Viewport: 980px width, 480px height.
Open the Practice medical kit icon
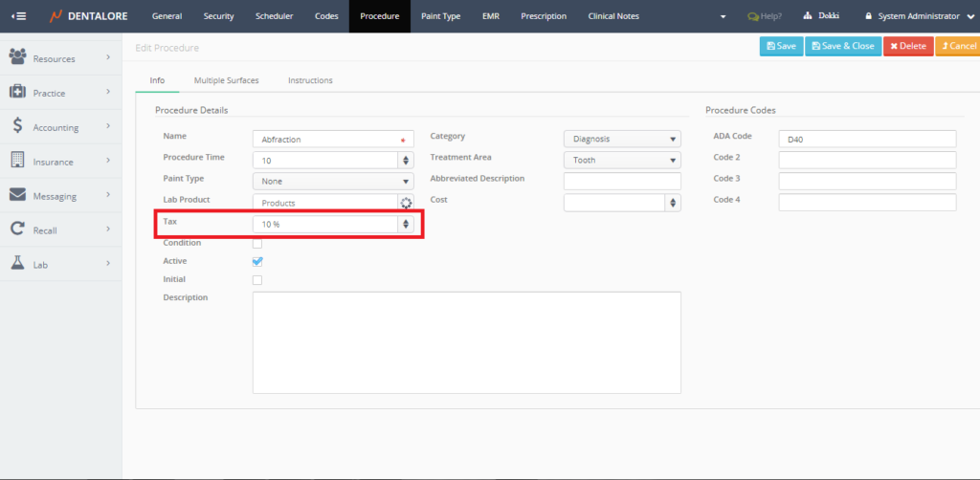[17, 93]
